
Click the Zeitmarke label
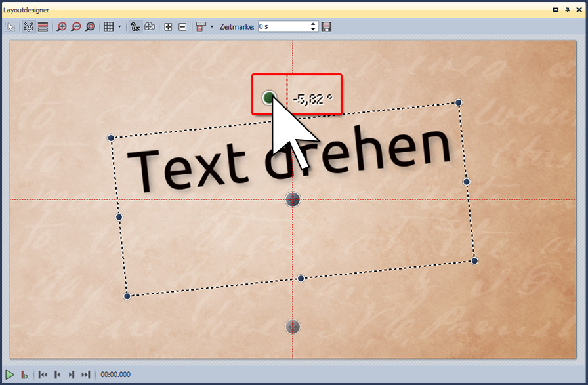(236, 26)
